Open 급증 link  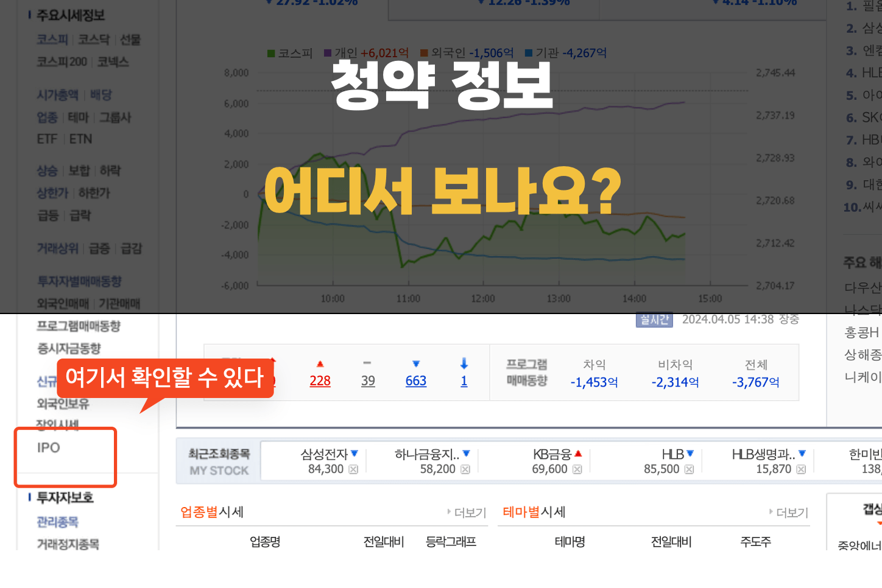point(99,248)
